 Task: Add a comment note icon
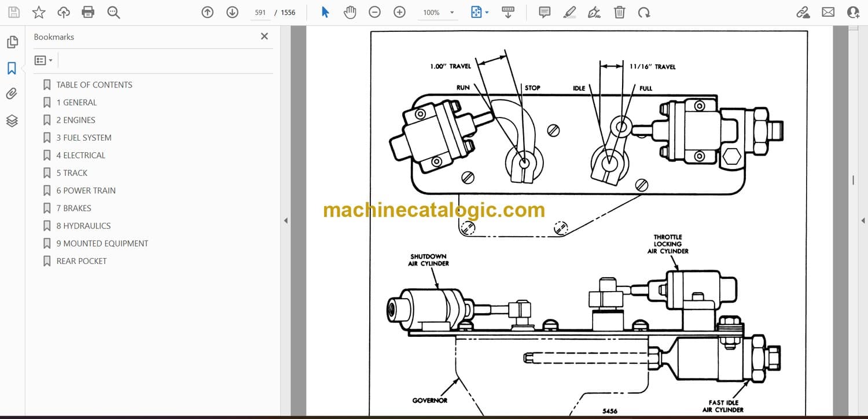point(544,12)
